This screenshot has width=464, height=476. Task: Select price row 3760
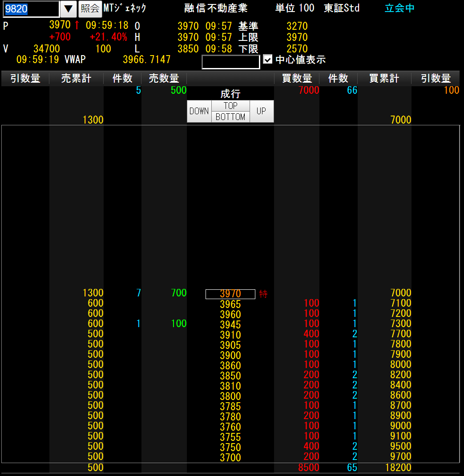click(x=230, y=427)
